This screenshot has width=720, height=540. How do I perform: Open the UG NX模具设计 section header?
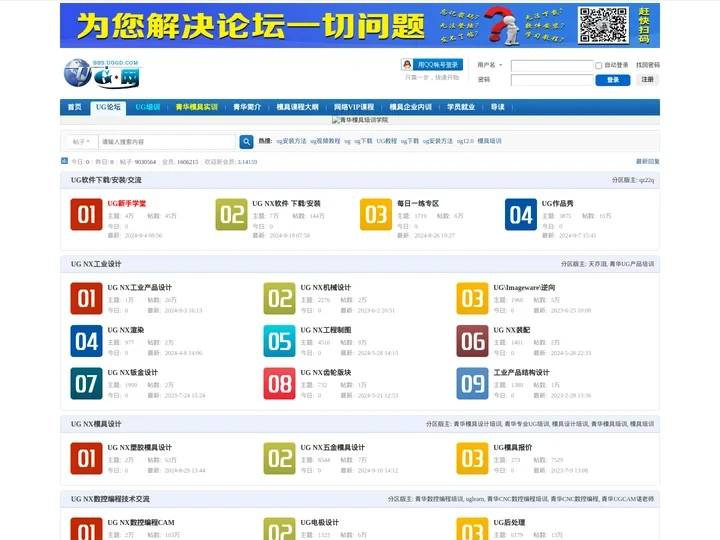pyautogui.click(x=96, y=424)
